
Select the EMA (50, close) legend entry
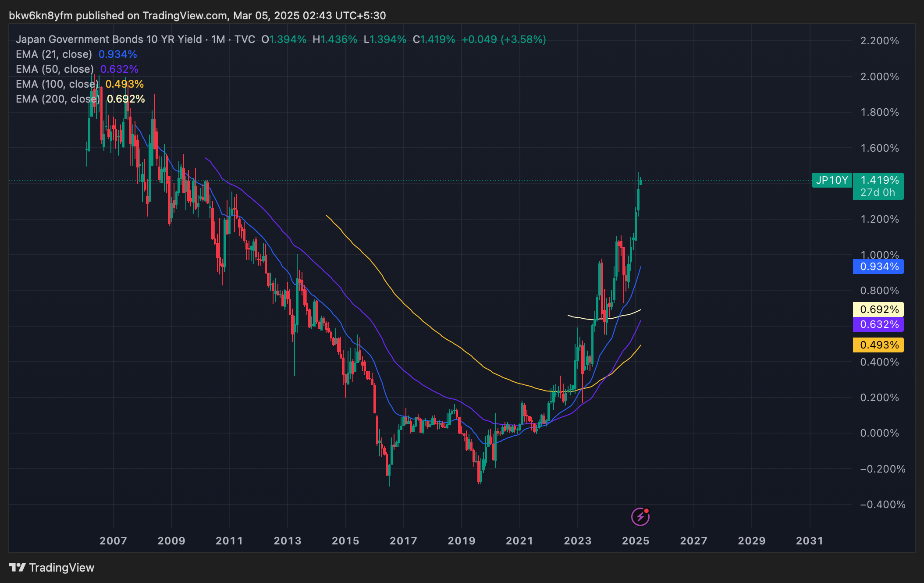55,69
